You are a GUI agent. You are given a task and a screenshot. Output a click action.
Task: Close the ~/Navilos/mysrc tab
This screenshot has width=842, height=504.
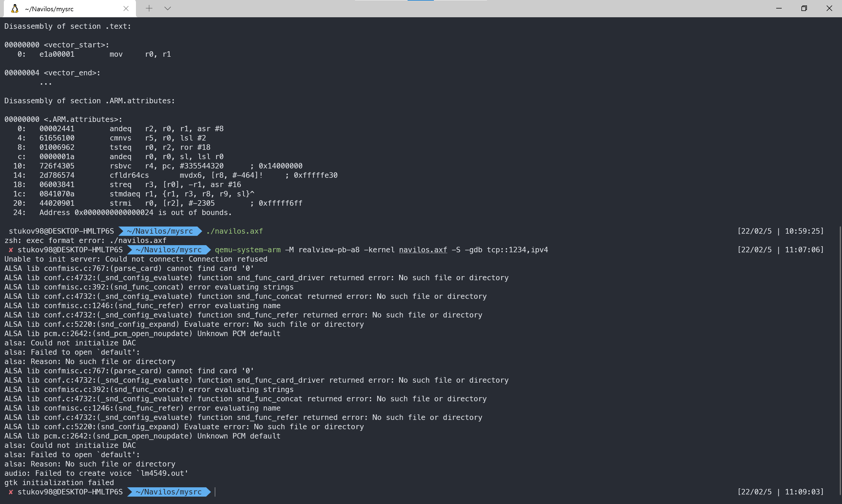(x=126, y=8)
